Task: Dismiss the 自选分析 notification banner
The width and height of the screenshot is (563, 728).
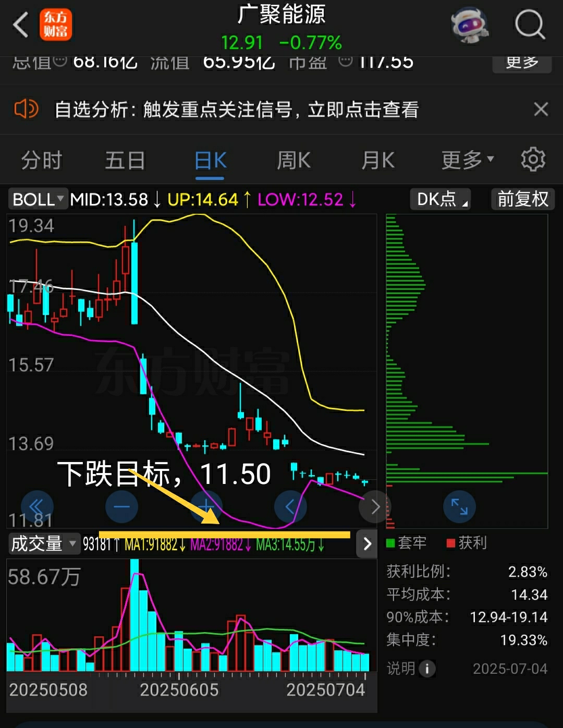Action: 541,110
